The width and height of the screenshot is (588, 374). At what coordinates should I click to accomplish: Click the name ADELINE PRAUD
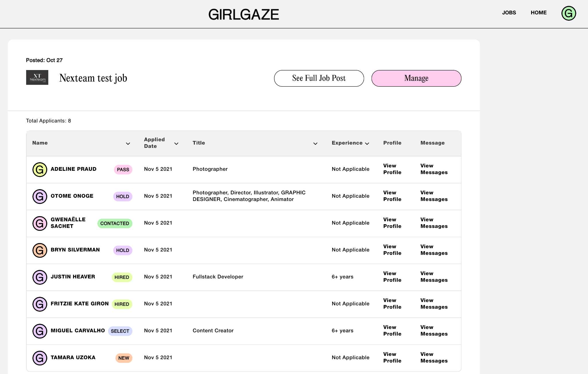pyautogui.click(x=73, y=169)
